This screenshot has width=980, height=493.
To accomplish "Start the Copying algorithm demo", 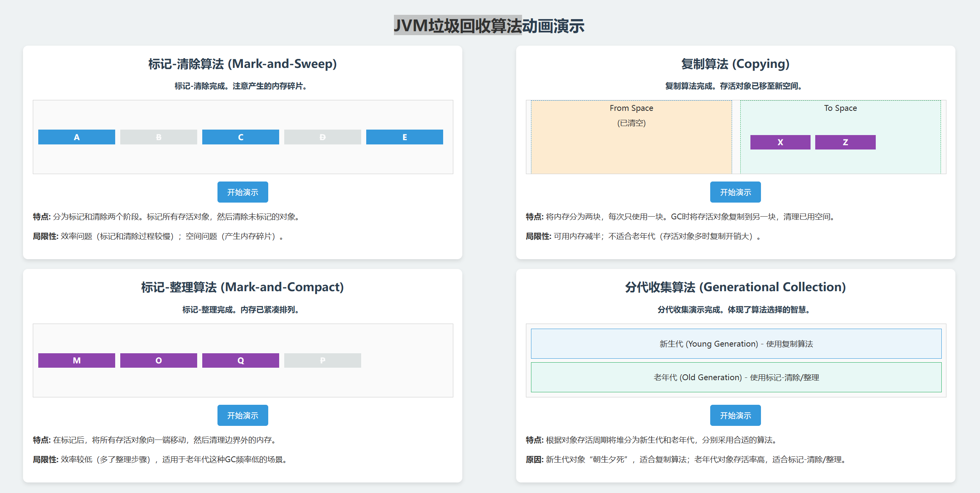I will click(x=735, y=192).
